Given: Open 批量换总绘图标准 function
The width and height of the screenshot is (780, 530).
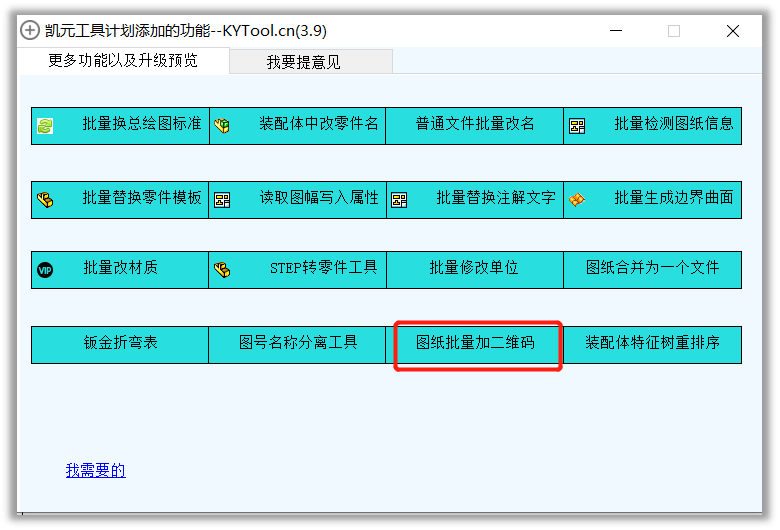Looking at the screenshot, I should click(120, 126).
